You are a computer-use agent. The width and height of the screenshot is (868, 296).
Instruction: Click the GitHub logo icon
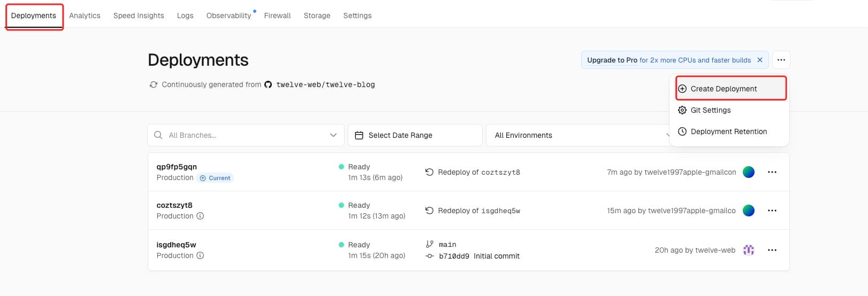pyautogui.click(x=268, y=84)
